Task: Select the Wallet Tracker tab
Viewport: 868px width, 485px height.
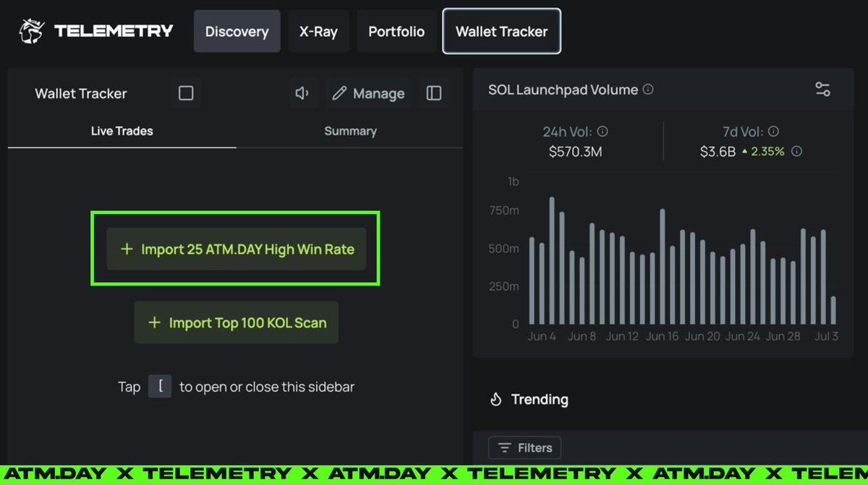Action: 502,32
